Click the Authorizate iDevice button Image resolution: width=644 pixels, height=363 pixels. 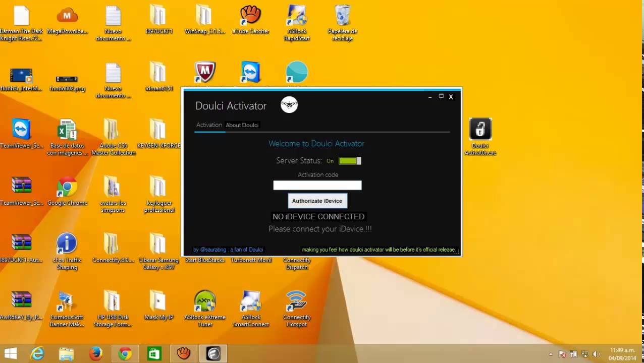click(317, 201)
